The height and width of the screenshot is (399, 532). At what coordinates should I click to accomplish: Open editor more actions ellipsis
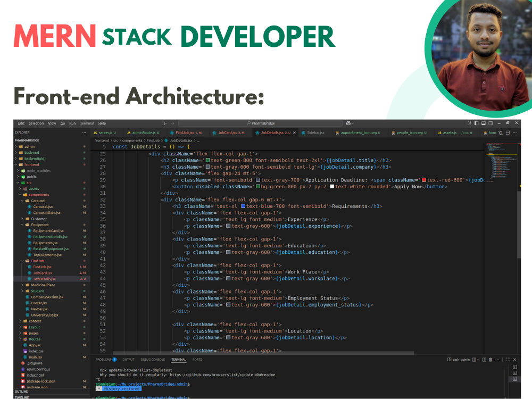tap(514, 132)
